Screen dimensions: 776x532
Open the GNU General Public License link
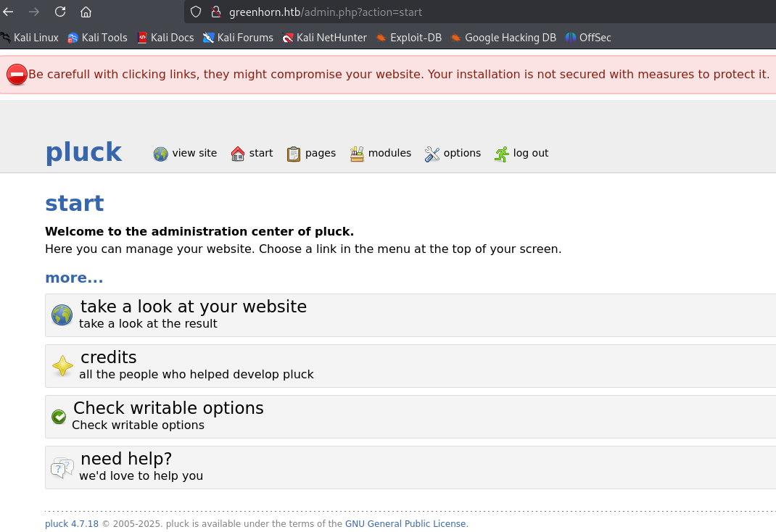tap(405, 524)
